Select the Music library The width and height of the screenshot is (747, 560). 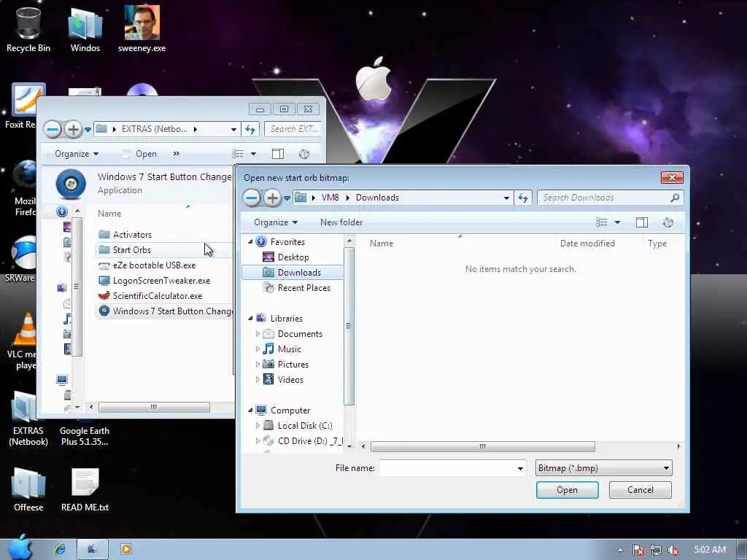pyautogui.click(x=289, y=349)
